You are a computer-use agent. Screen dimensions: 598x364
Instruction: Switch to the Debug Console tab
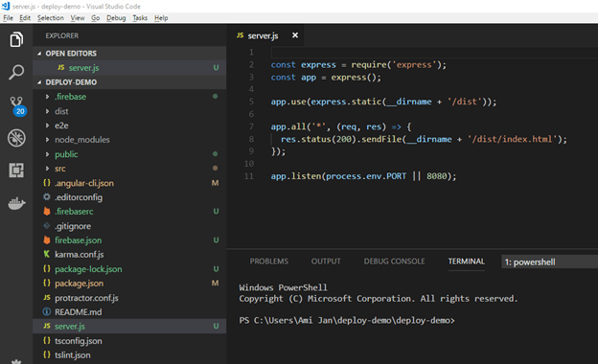394,262
